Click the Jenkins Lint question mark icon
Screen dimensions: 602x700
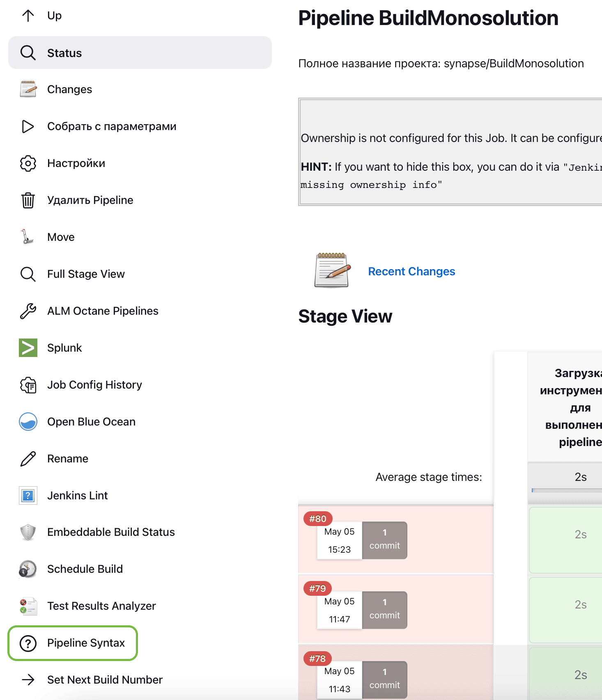tap(28, 495)
